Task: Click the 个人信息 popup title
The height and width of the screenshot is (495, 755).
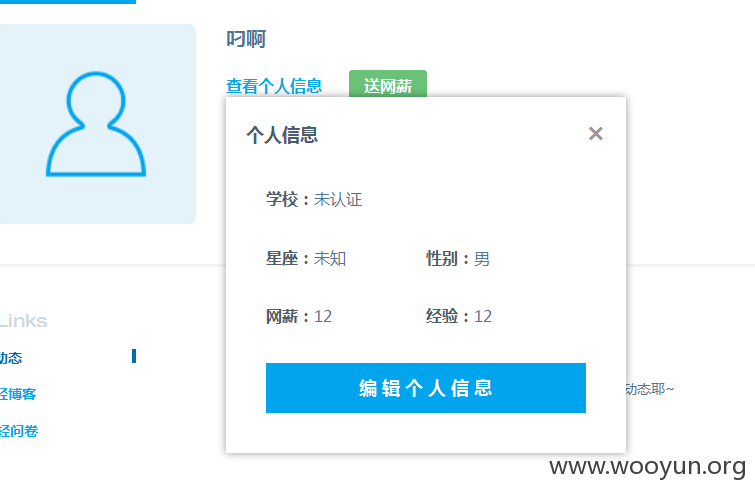Action: 282,135
